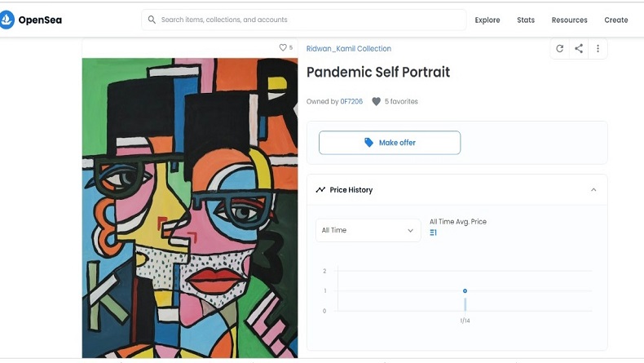Click the Price History trend icon
The image size is (644, 363).
pyautogui.click(x=320, y=190)
